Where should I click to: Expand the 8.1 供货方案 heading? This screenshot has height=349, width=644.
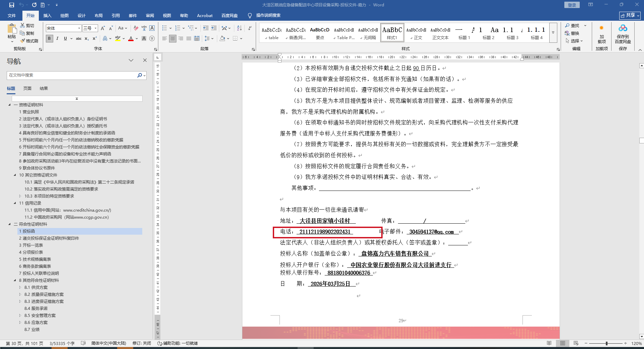pyautogui.click(x=20, y=287)
